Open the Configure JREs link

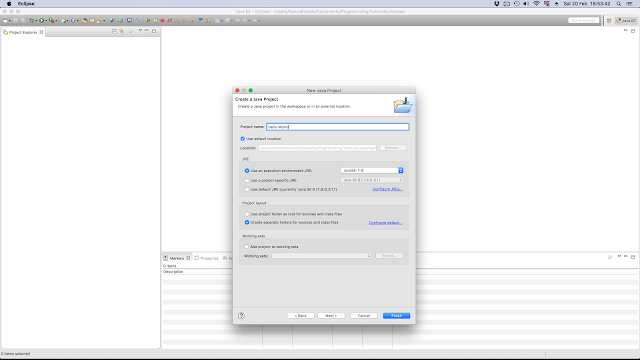387,189
